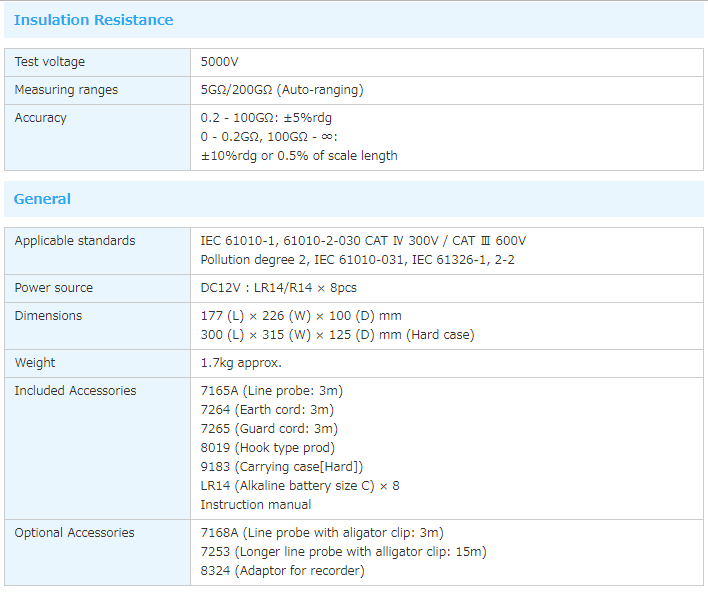Click the 9183 Carrying case entry
The width and height of the screenshot is (708, 594).
click(x=281, y=467)
